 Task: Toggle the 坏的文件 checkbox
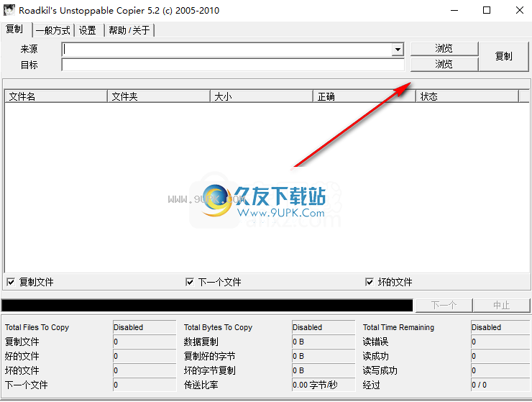(370, 282)
